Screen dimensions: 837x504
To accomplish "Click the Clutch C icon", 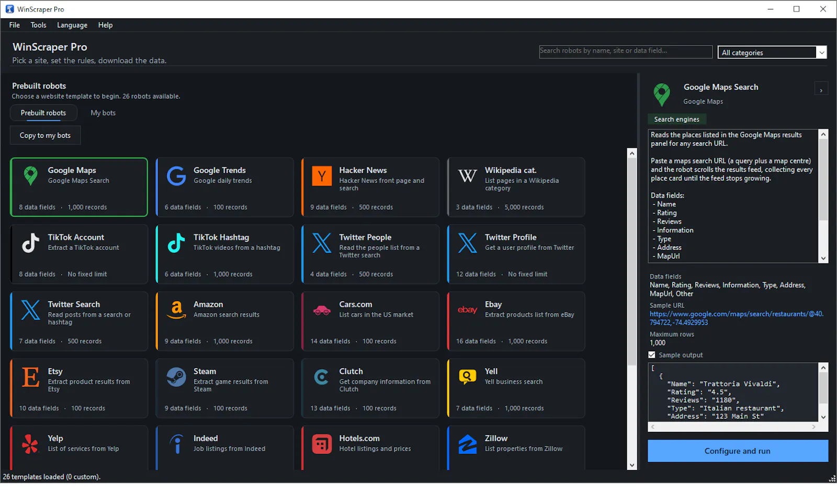I will 322,377.
